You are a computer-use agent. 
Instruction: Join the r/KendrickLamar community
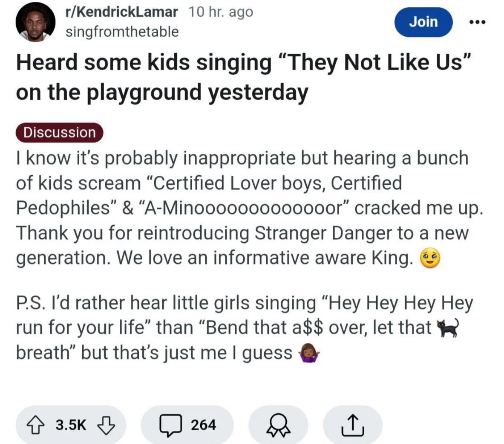(x=423, y=22)
